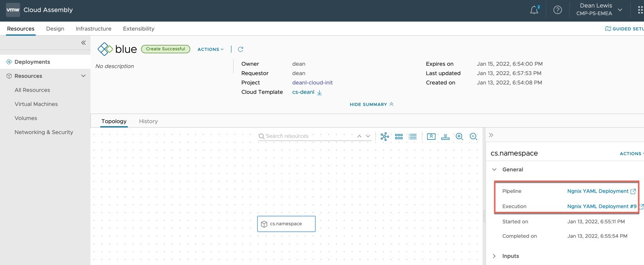Collapse the Resources sidebar group
The image size is (644, 265).
(83, 76)
